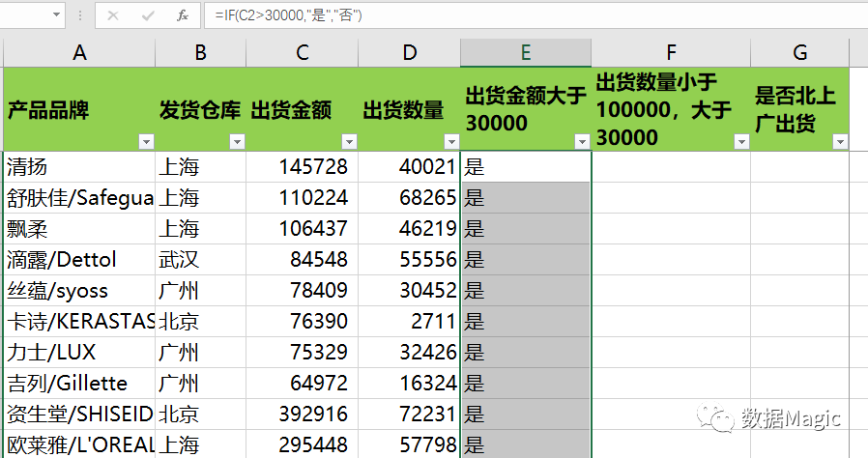Select the 是否北上广出货 header cell

coord(800,109)
